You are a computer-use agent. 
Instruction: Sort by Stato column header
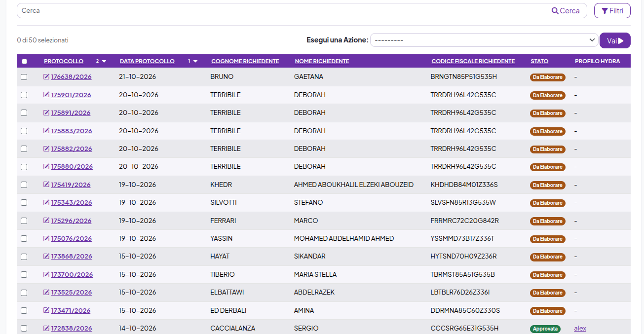point(539,61)
